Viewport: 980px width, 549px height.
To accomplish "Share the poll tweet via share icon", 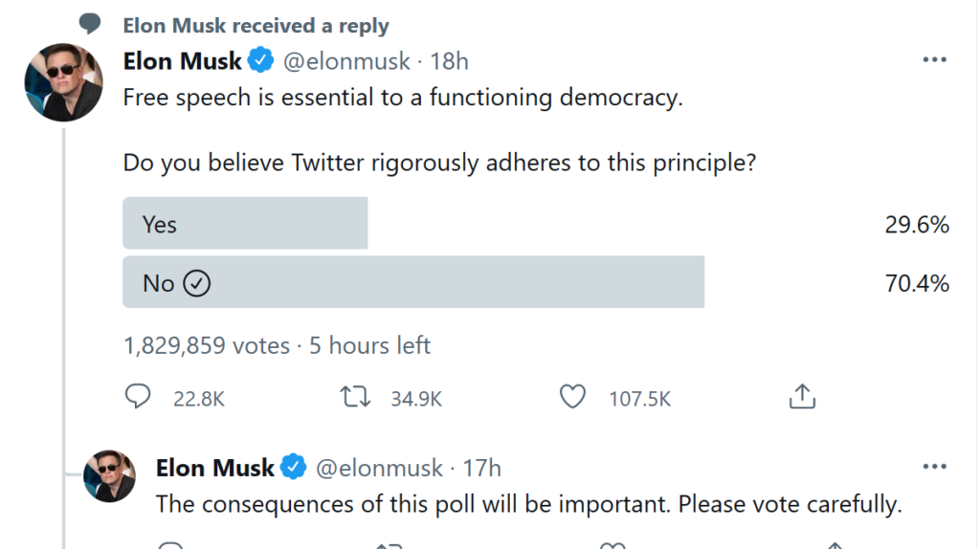I will pyautogui.click(x=802, y=397).
